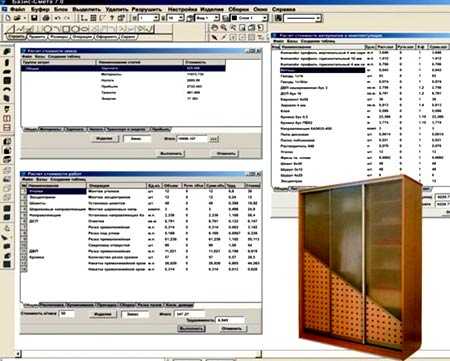Open the Справка menu

[x=283, y=9]
